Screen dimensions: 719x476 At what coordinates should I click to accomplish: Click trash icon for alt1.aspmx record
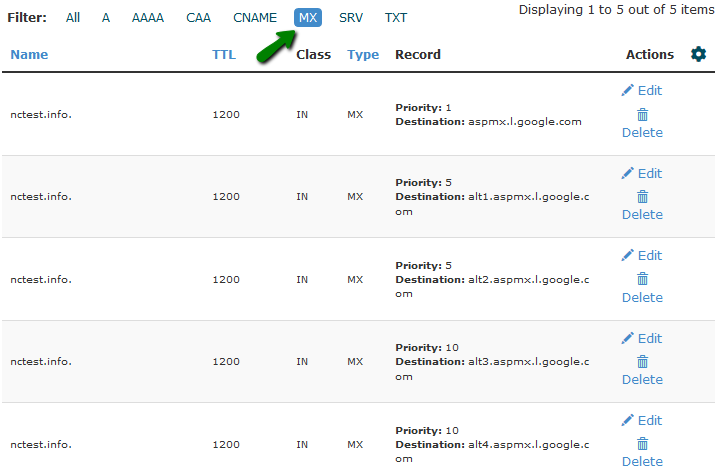pyautogui.click(x=642, y=197)
